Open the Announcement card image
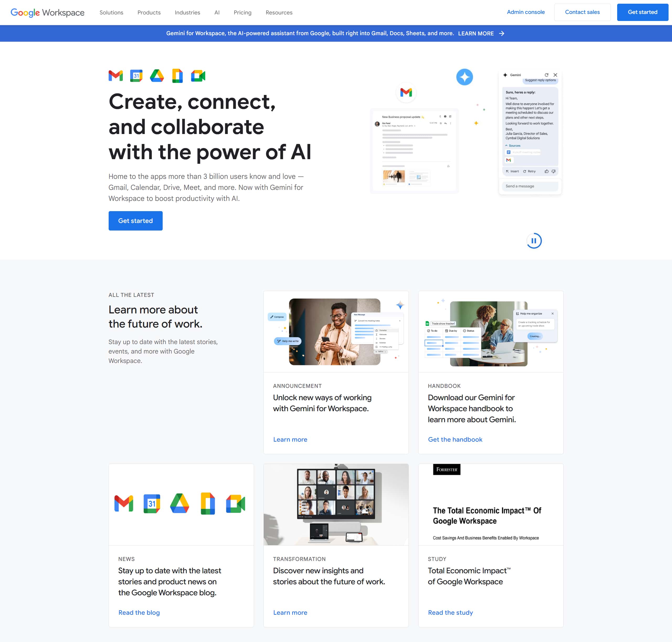 [336, 331]
